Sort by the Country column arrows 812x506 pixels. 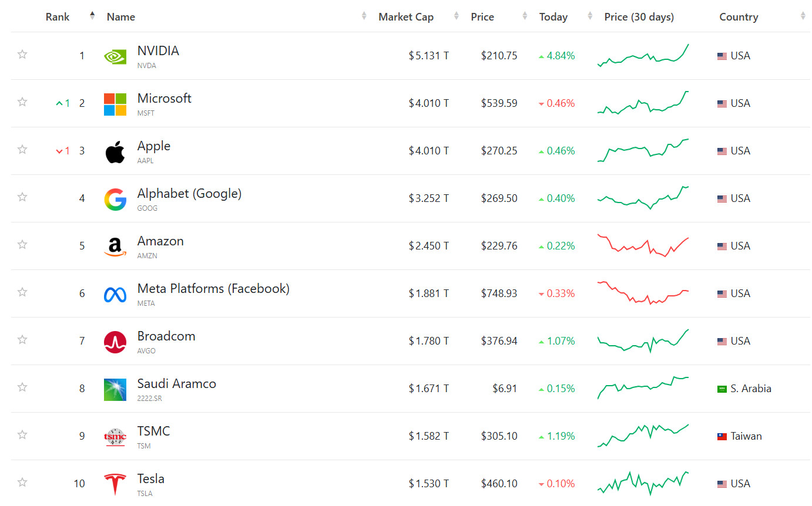[x=803, y=16]
